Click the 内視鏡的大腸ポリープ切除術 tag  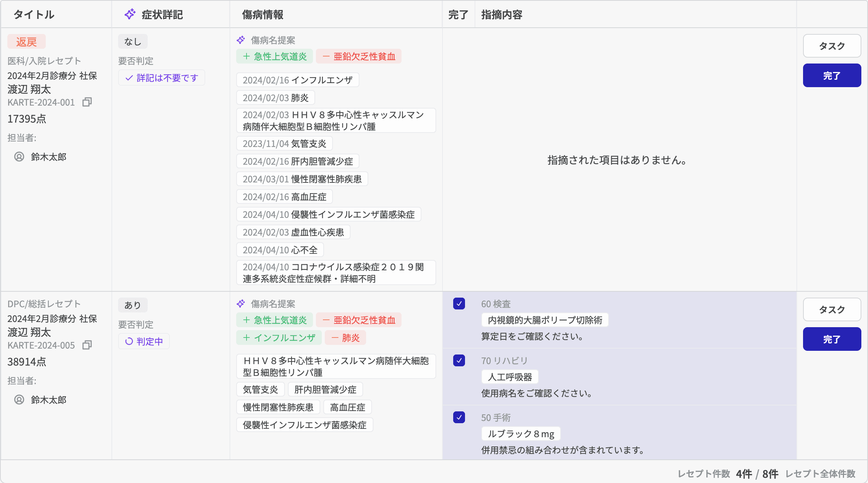545,320
